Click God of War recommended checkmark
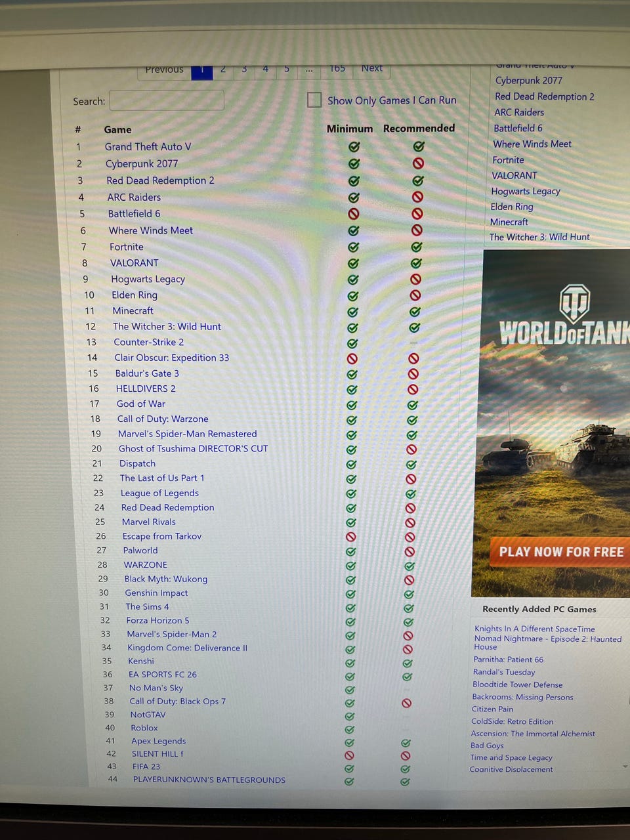 (x=413, y=405)
